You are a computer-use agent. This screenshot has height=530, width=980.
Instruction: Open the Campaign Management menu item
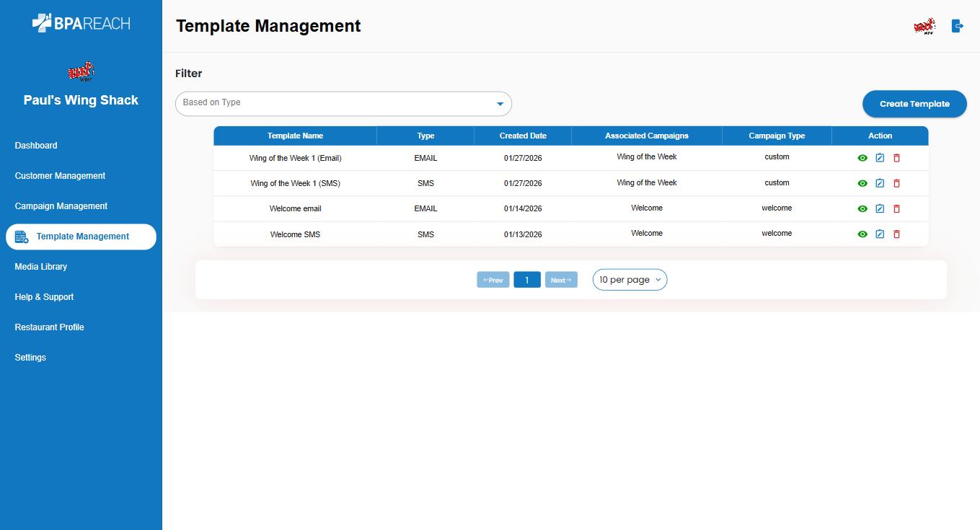tap(61, 206)
